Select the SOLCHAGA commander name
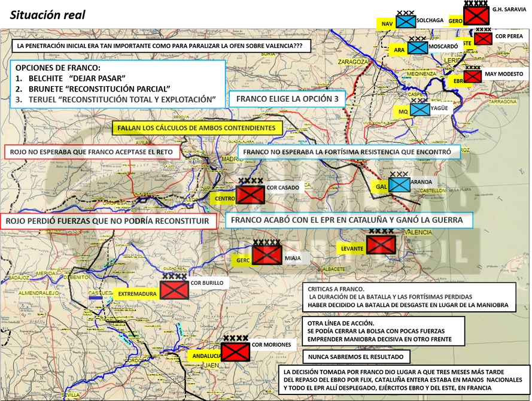Screen dimensions: 532x401 tap(430, 20)
